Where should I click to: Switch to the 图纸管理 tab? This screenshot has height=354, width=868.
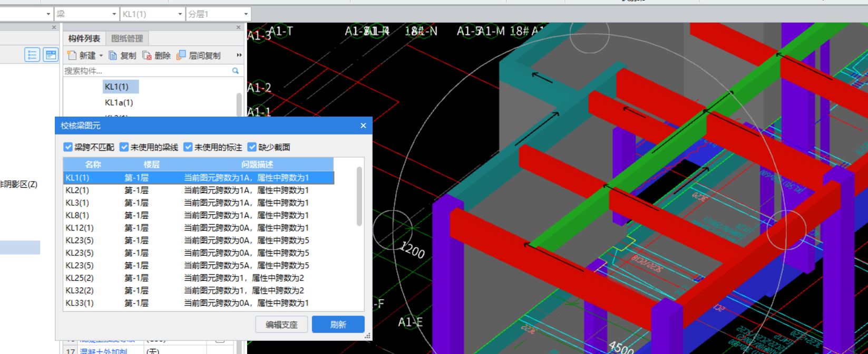127,39
